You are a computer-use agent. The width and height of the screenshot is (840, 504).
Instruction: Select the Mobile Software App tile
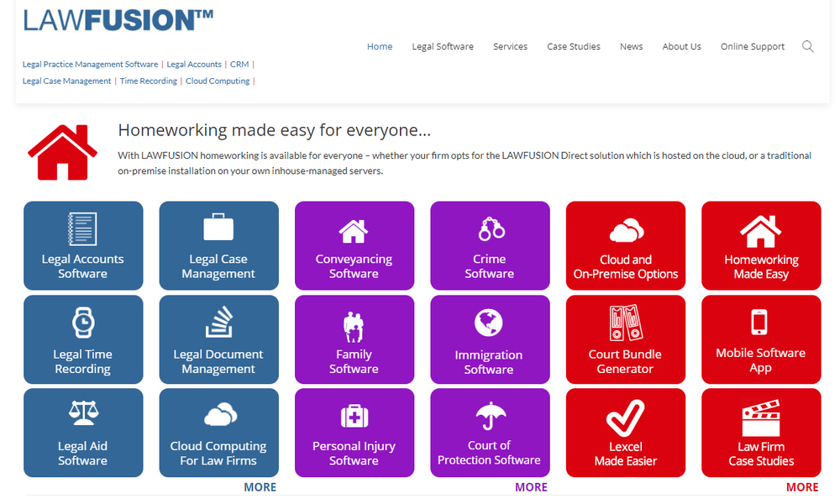tap(761, 339)
